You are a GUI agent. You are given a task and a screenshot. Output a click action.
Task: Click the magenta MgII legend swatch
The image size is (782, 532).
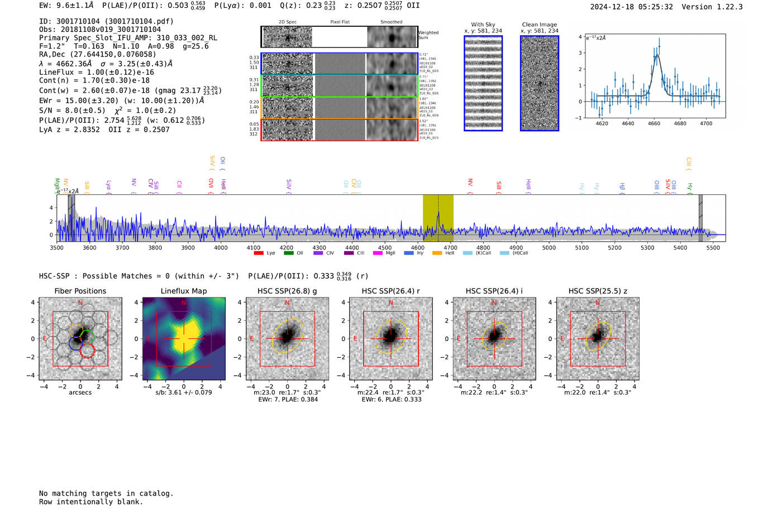coord(378,253)
